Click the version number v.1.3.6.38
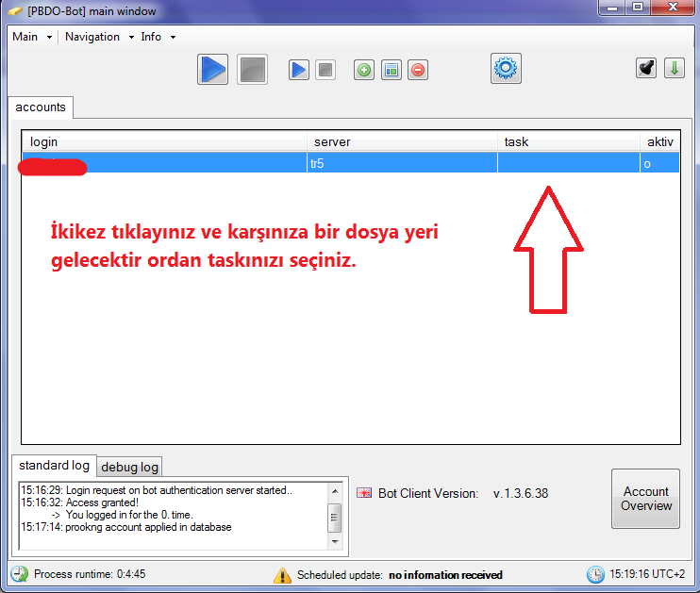The height and width of the screenshot is (593, 700). point(521,493)
